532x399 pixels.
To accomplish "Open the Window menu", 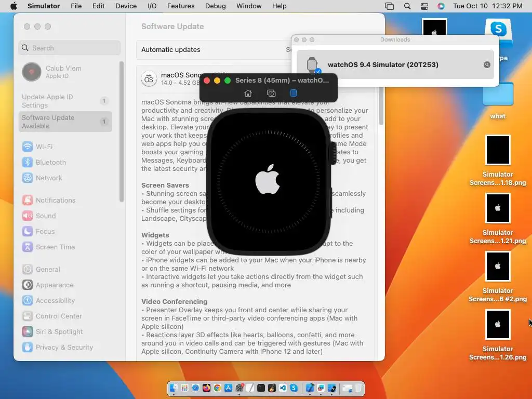I will 249,6.
